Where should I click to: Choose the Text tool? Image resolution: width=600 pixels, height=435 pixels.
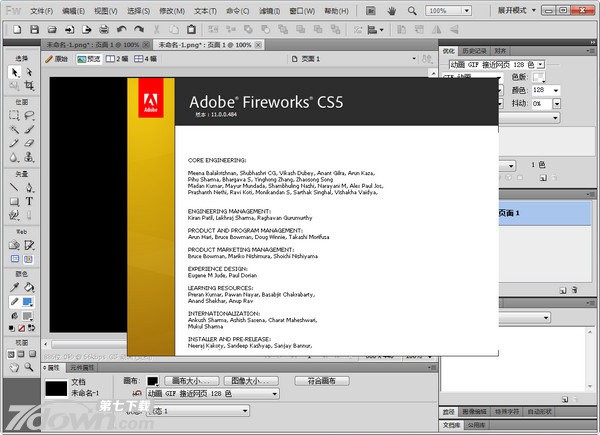tap(29, 200)
